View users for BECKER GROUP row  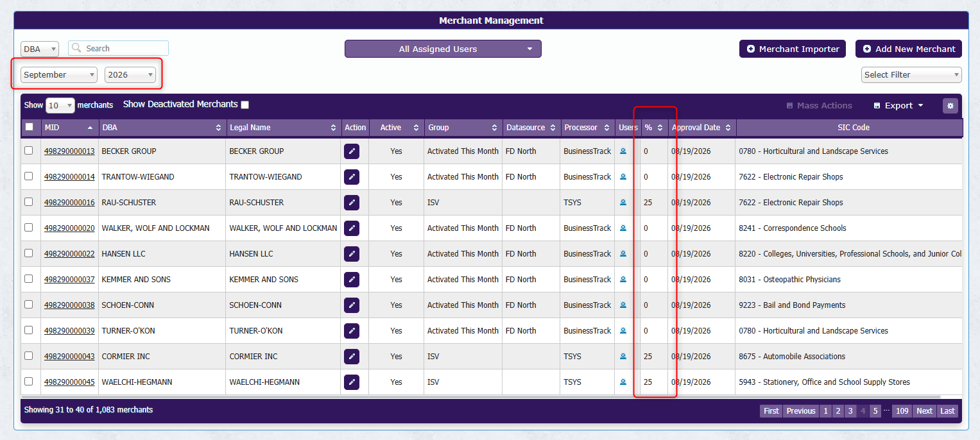[x=623, y=151]
